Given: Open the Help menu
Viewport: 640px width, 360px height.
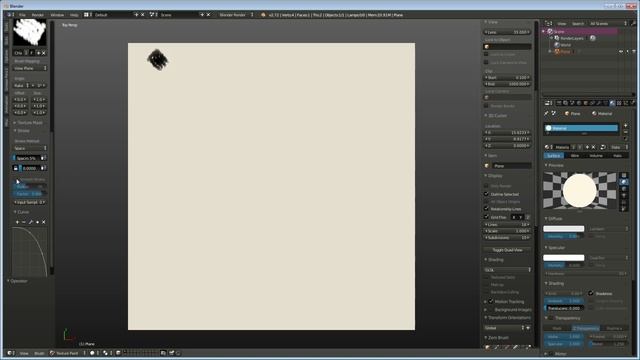Looking at the screenshot, I should (x=73, y=15).
